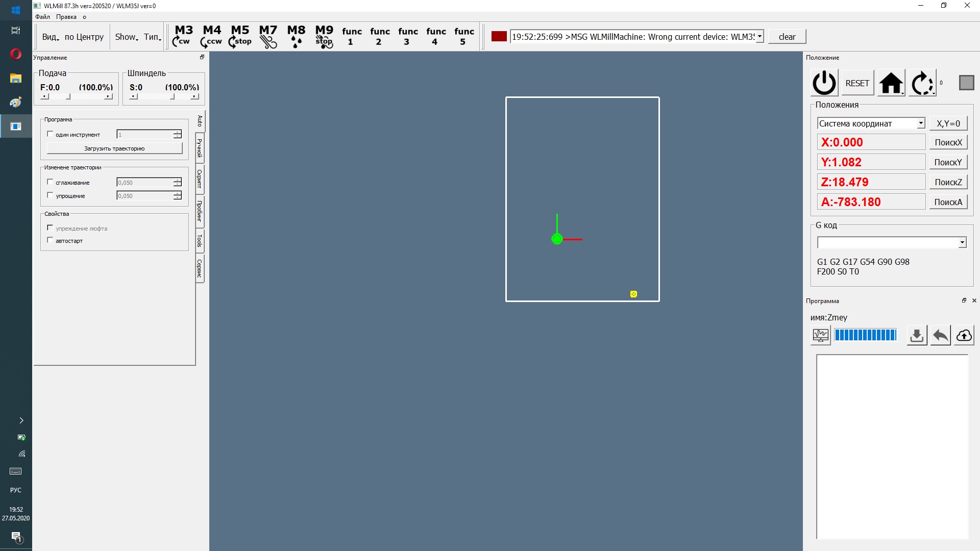The image size is (980, 551).
Task: Enable the 'один инструмент' checkbox
Action: [x=50, y=134]
